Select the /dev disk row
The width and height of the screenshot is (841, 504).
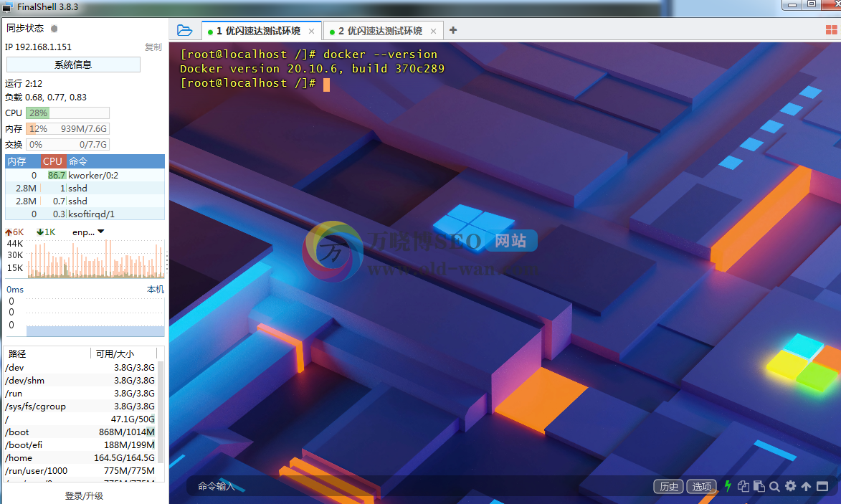tap(80, 367)
